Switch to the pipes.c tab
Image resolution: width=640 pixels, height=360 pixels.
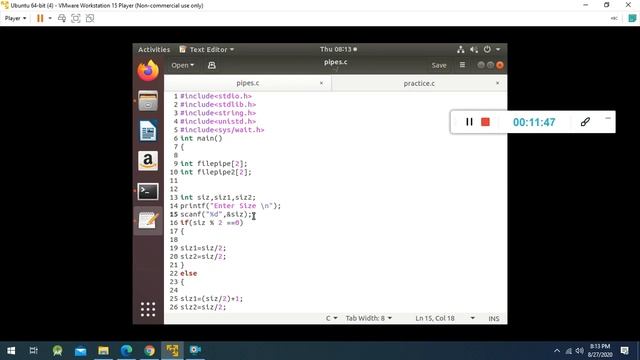pos(247,83)
